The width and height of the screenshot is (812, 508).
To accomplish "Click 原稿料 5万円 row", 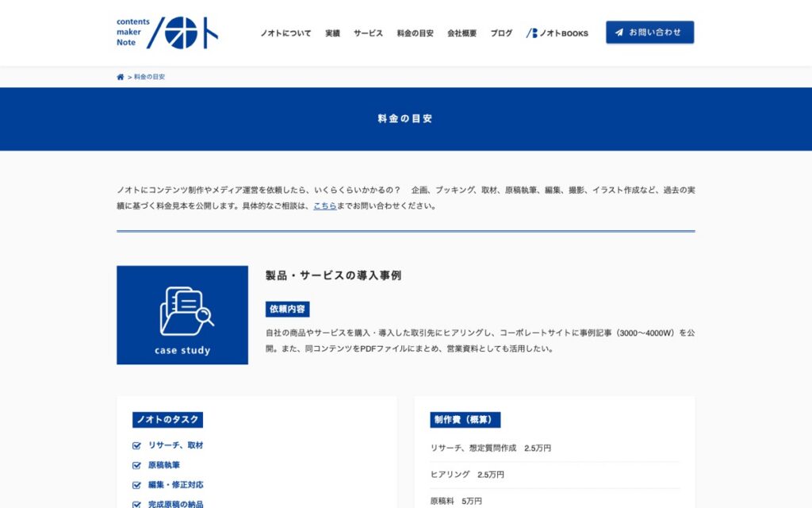I will coord(554,498).
